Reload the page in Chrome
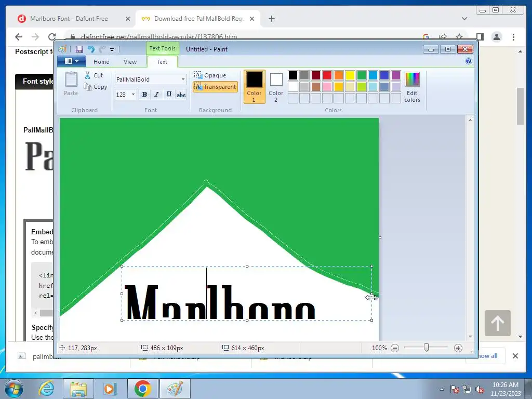The height and width of the screenshot is (399, 532). pyautogui.click(x=51, y=37)
